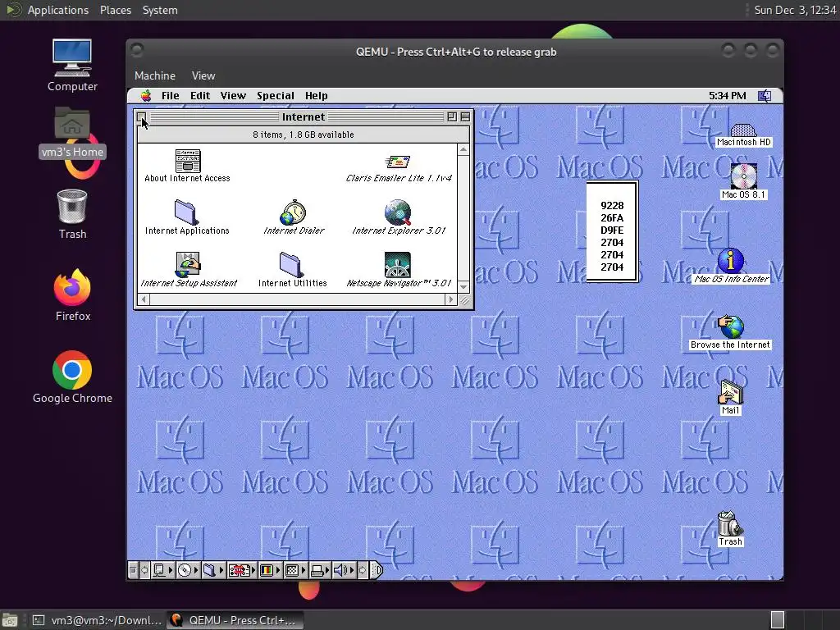This screenshot has width=840, height=630.
Task: Click the Control Strip scroll left arrow
Action: pos(144,570)
